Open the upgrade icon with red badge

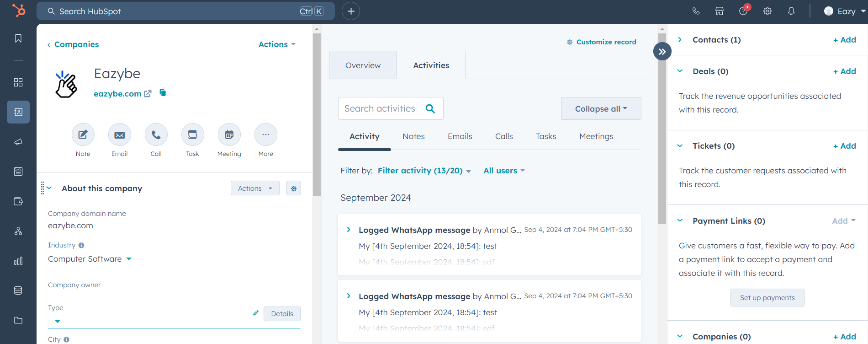click(744, 11)
